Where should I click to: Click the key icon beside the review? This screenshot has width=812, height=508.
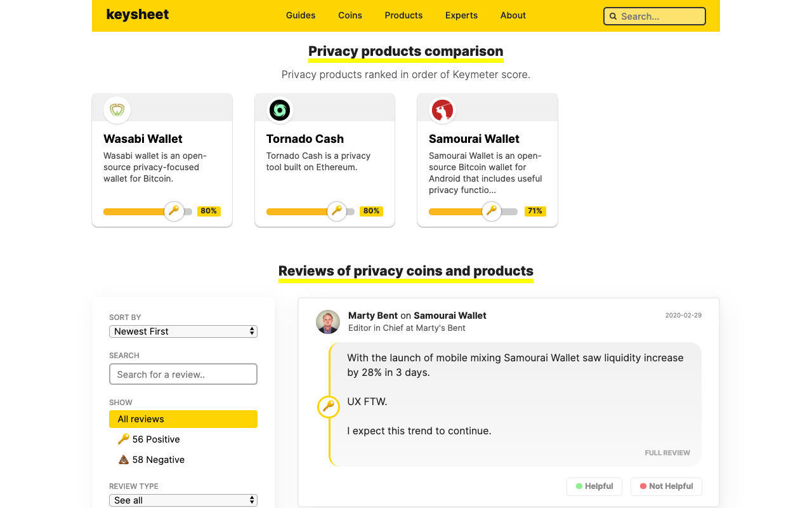pyautogui.click(x=329, y=406)
